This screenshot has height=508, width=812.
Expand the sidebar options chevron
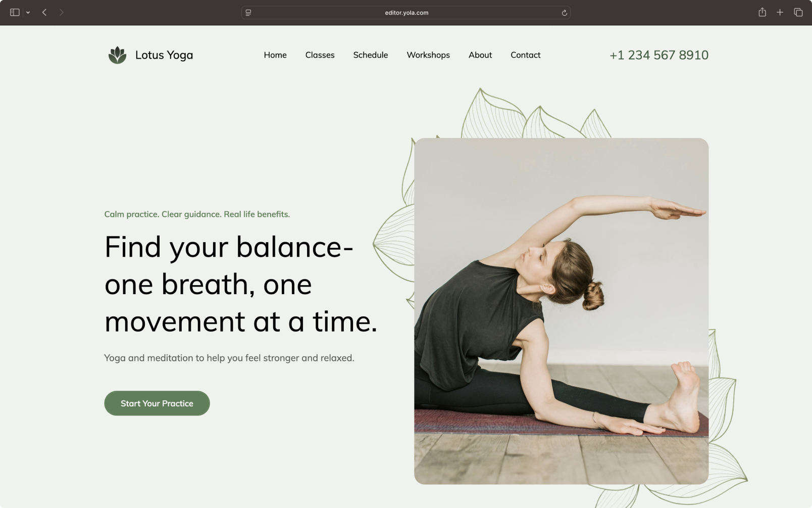click(28, 13)
